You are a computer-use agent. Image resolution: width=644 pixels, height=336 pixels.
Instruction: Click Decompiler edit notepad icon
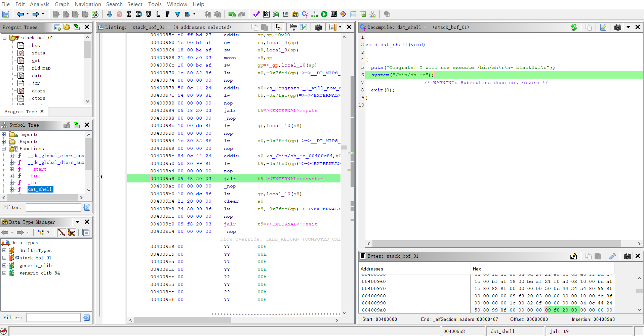point(603,27)
